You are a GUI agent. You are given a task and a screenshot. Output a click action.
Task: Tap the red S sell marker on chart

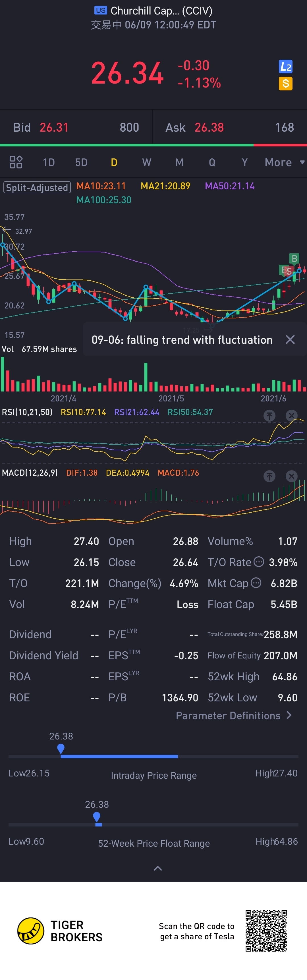[289, 271]
